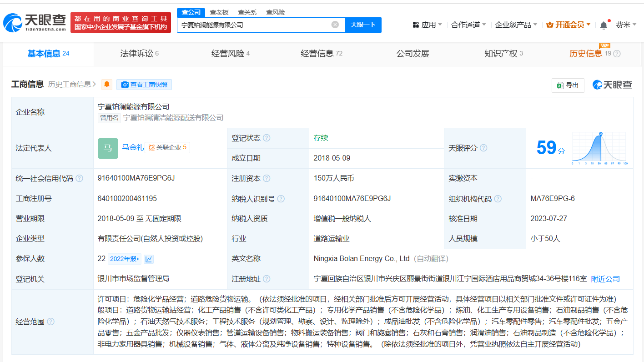Click help icon next to 组织机构代码
The image size is (644, 362).
click(498, 199)
